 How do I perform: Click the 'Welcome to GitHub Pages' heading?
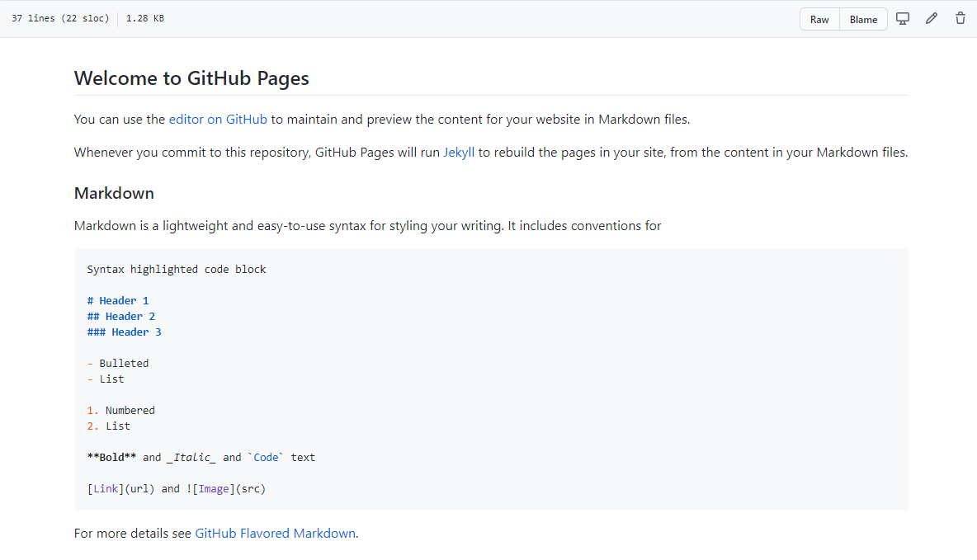tap(191, 78)
